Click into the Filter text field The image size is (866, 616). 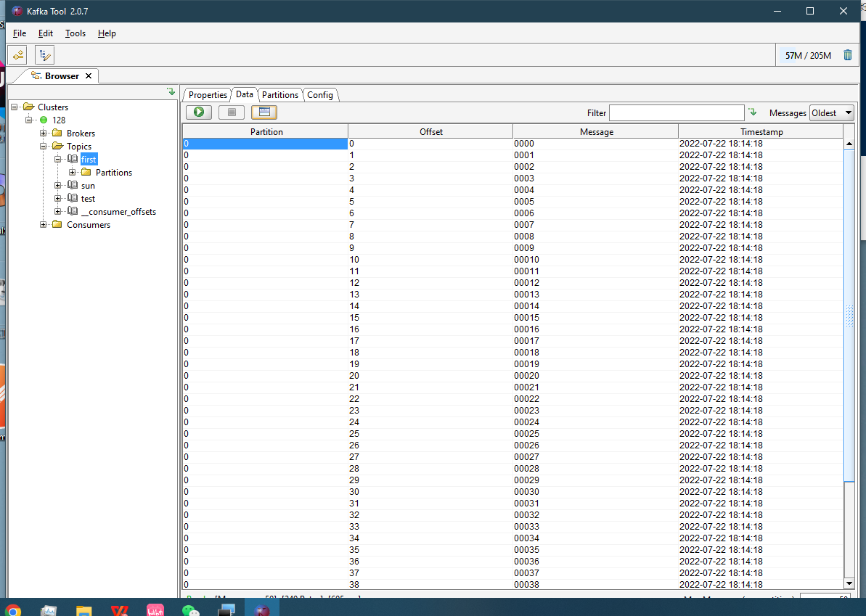coord(676,113)
